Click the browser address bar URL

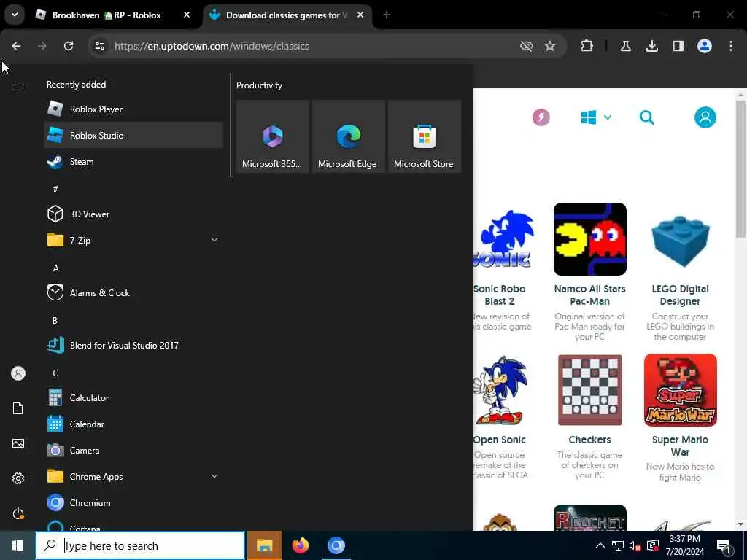pos(212,46)
